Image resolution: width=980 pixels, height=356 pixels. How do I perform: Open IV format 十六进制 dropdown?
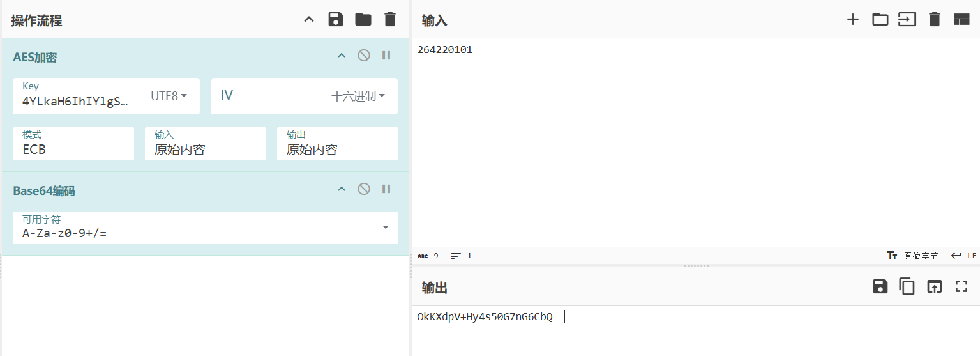pyautogui.click(x=359, y=96)
